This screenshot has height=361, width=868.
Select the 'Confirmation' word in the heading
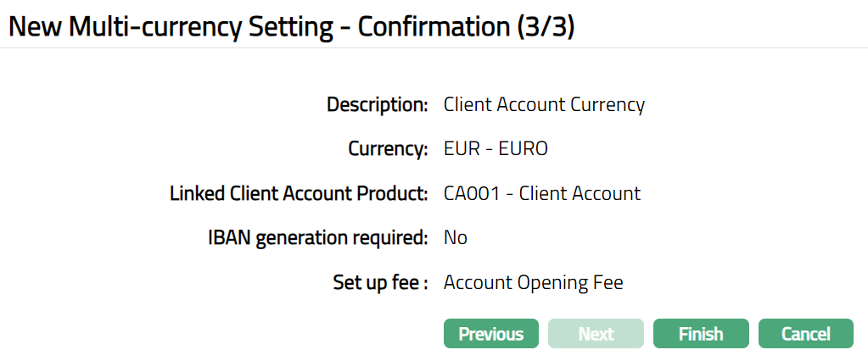pos(432,26)
